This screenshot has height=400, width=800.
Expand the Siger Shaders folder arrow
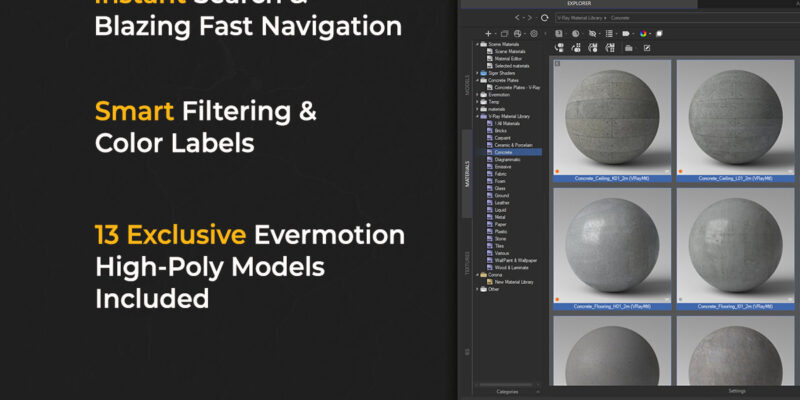click(x=478, y=73)
